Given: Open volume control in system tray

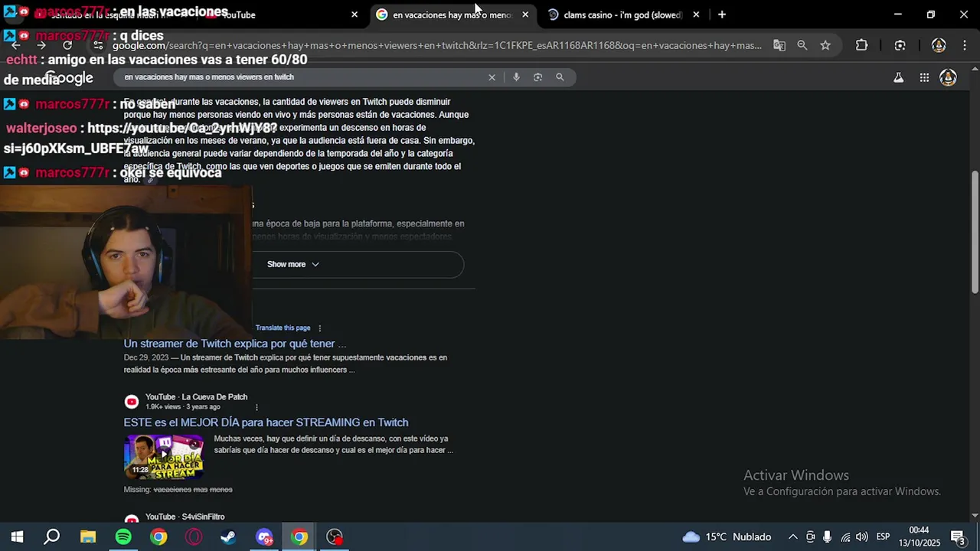Looking at the screenshot, I should [x=862, y=537].
